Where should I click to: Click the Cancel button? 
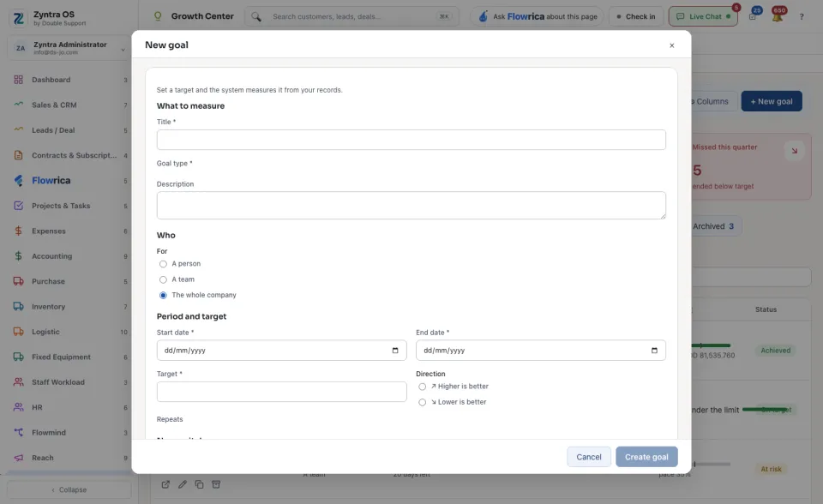pyautogui.click(x=589, y=457)
